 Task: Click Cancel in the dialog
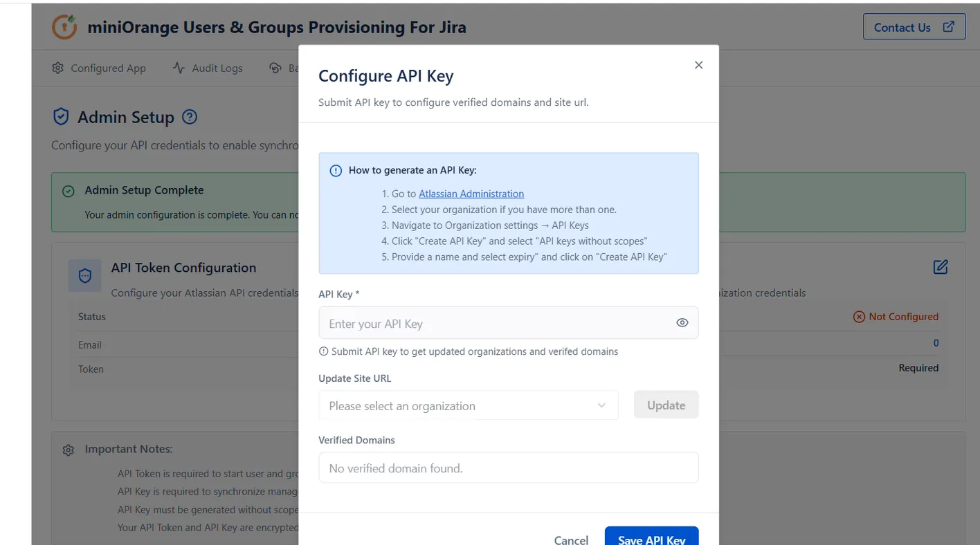pos(571,539)
